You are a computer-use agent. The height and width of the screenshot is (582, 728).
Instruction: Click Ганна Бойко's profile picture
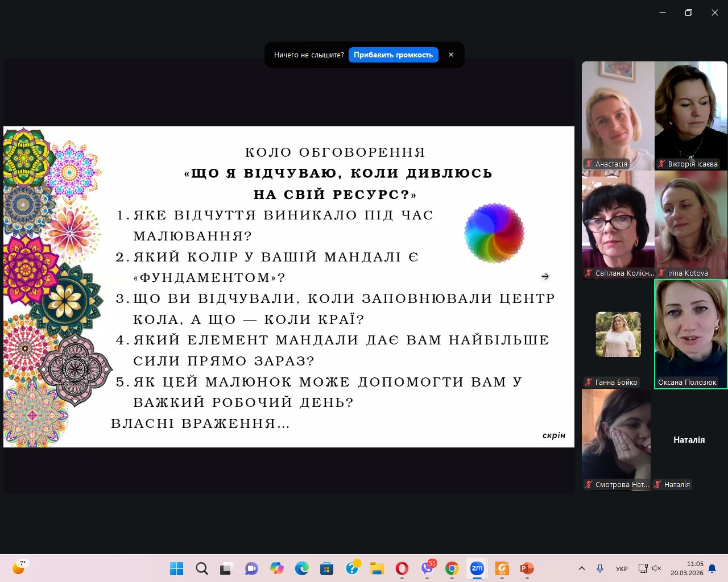pyautogui.click(x=618, y=334)
